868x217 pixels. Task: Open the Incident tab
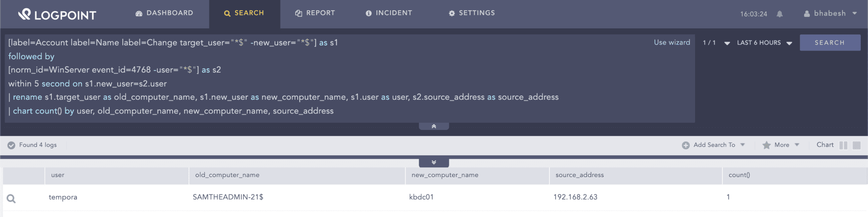[389, 13]
